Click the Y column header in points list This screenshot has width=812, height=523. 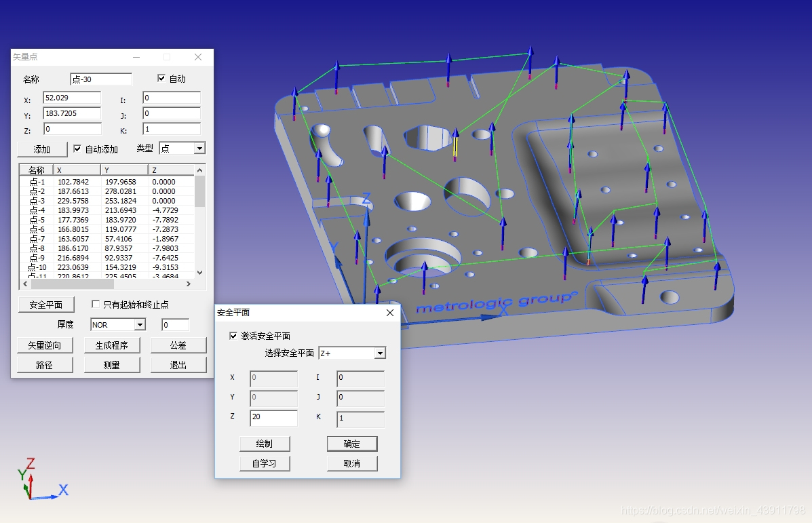pos(124,170)
